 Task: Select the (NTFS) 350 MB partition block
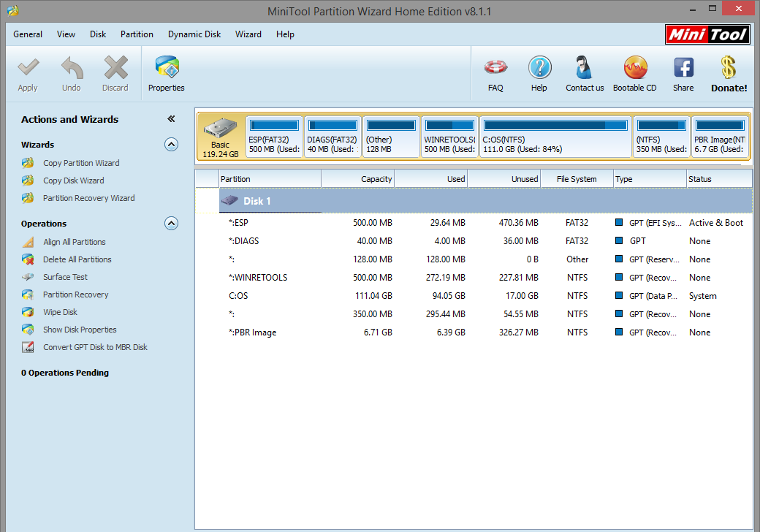(661, 137)
